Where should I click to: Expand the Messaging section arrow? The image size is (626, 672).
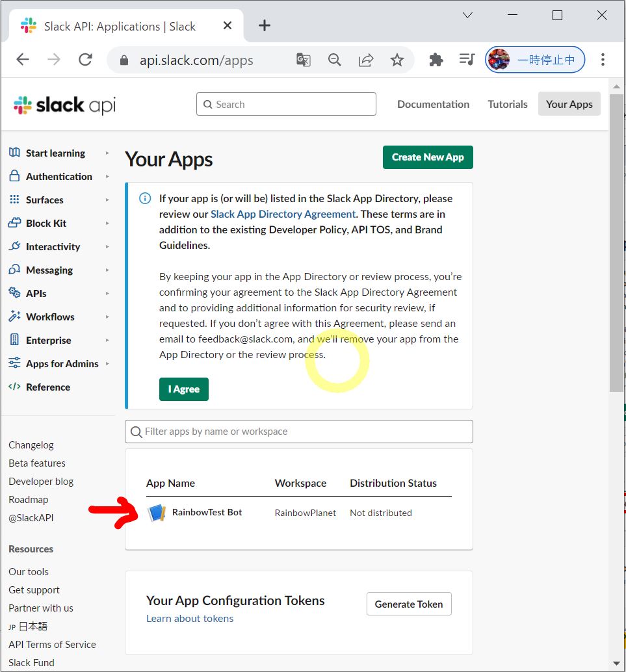107,270
